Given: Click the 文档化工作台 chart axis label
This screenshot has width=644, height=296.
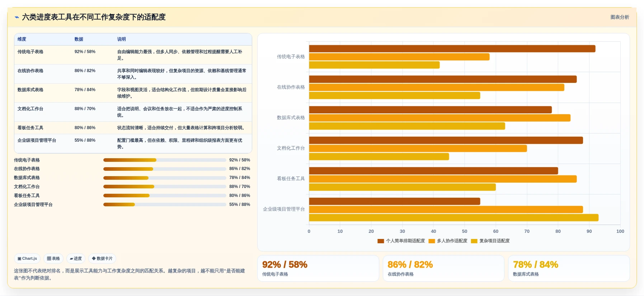Looking at the screenshot, I should 291,148.
